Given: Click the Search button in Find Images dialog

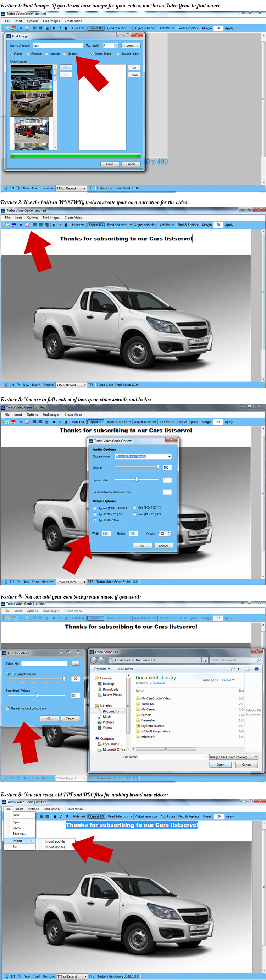Looking at the screenshot, I should 131,45.
